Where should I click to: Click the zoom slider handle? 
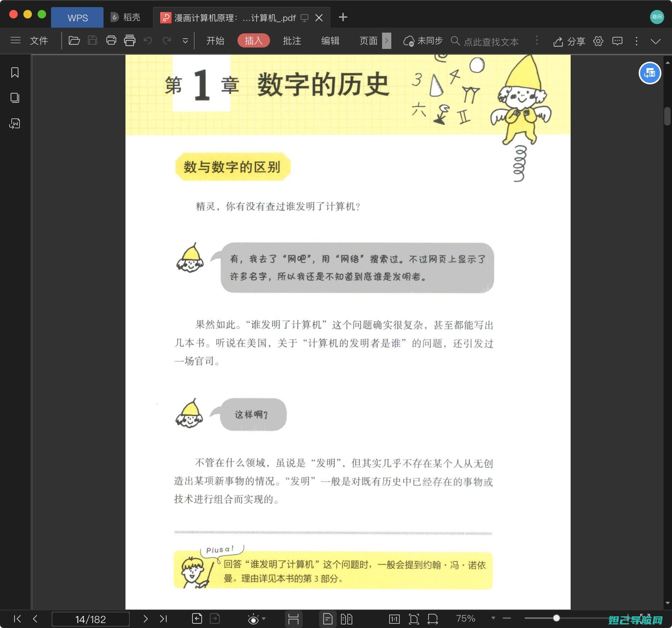point(556,618)
